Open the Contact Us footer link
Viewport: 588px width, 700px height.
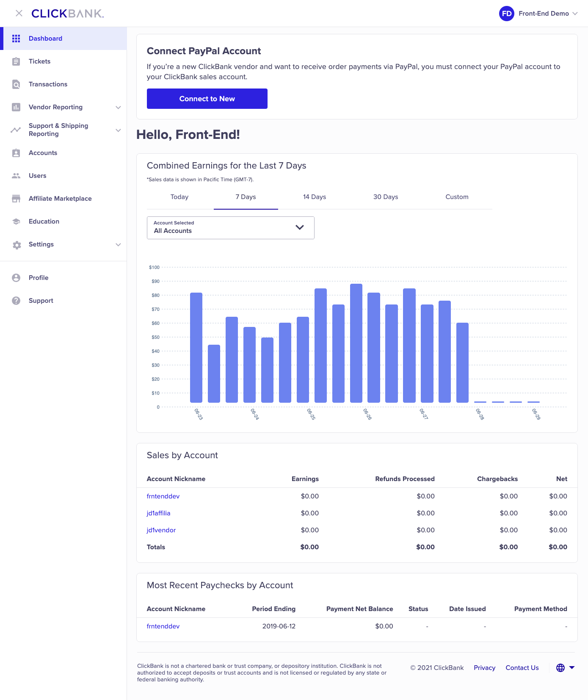tap(522, 668)
